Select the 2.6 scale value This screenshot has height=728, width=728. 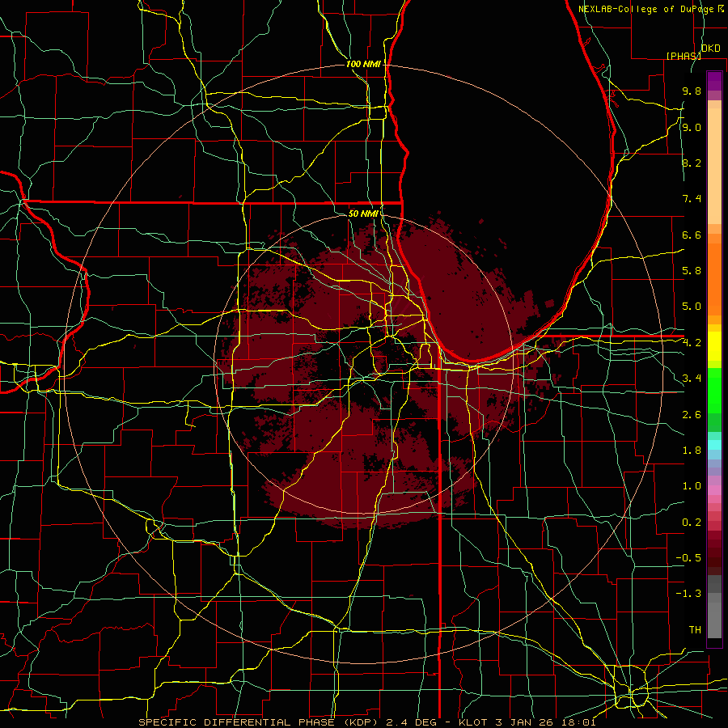(692, 415)
